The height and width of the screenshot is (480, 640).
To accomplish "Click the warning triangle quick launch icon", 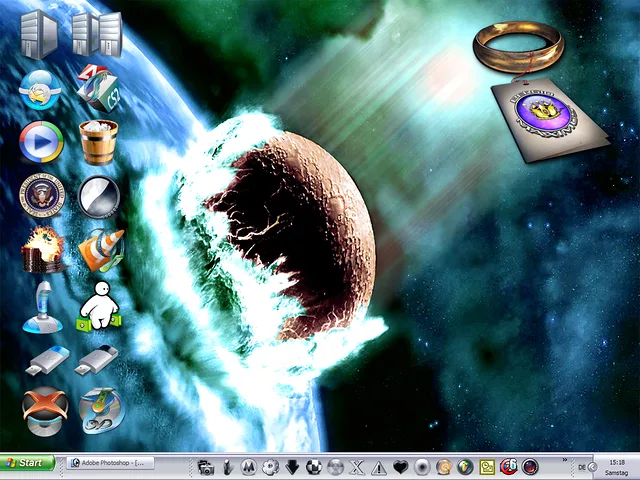I will (379, 467).
